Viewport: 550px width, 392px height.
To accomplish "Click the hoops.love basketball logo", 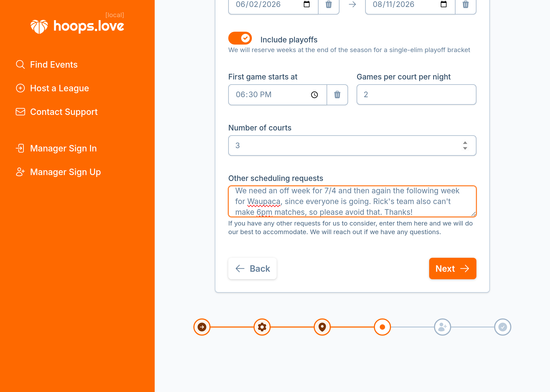I will 39,27.
